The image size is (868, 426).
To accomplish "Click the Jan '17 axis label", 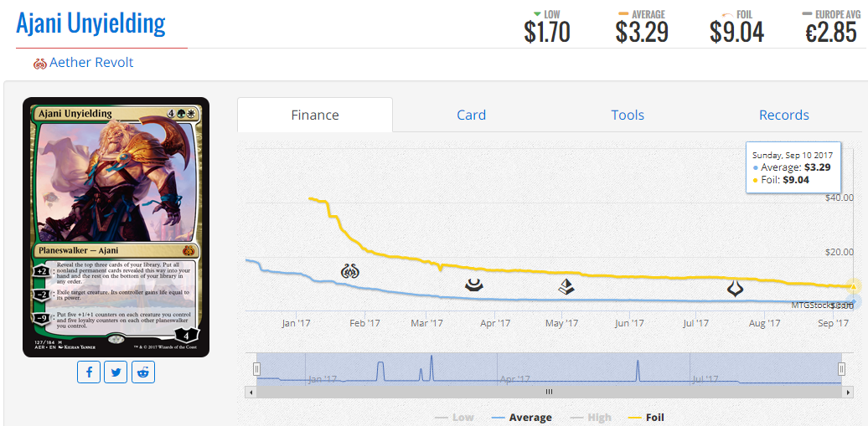I will (x=296, y=323).
